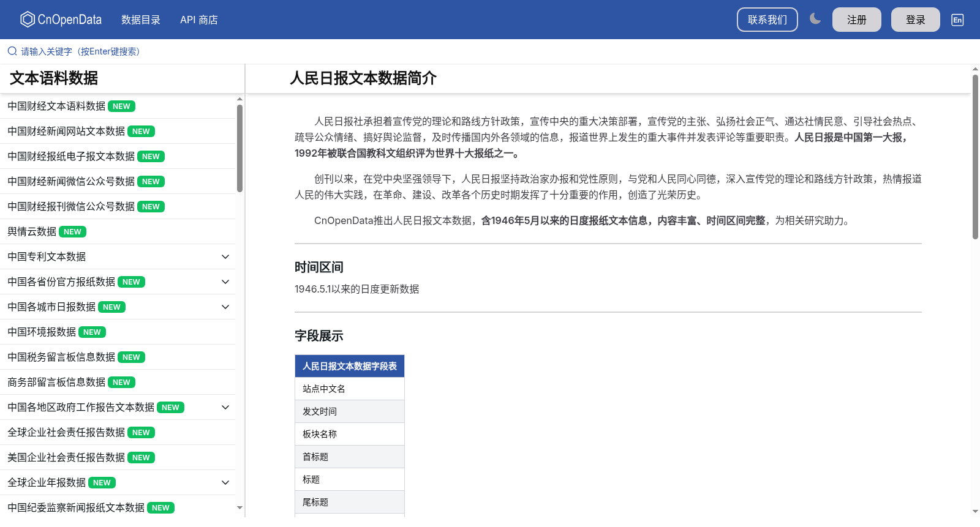The width and height of the screenshot is (980, 527).
Task: Click the 登录 button
Action: click(x=916, y=20)
